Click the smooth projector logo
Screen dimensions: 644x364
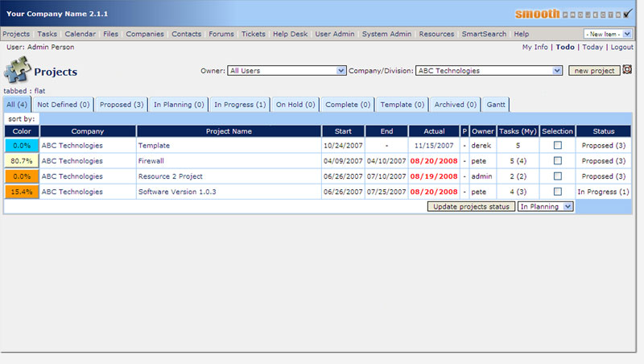tap(572, 14)
